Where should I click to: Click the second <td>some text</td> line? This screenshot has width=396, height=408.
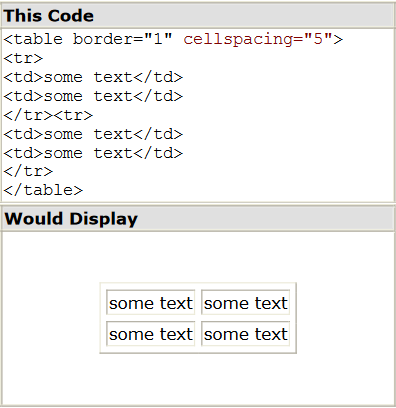tap(93, 96)
